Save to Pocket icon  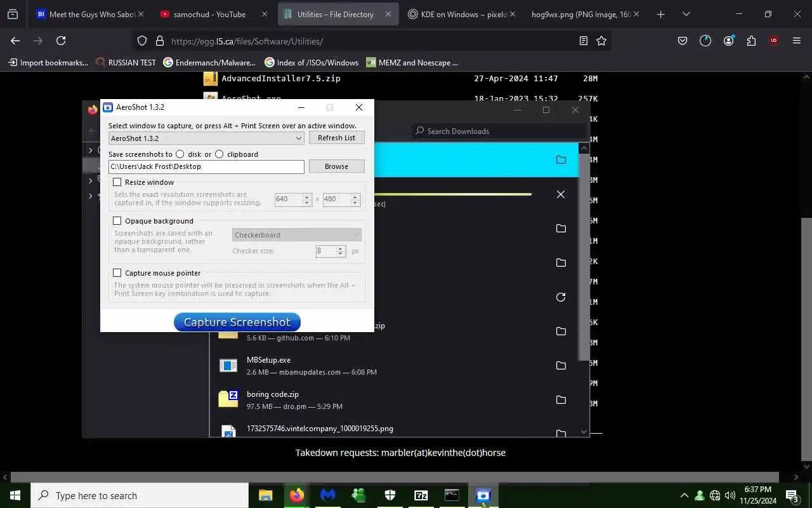(683, 41)
